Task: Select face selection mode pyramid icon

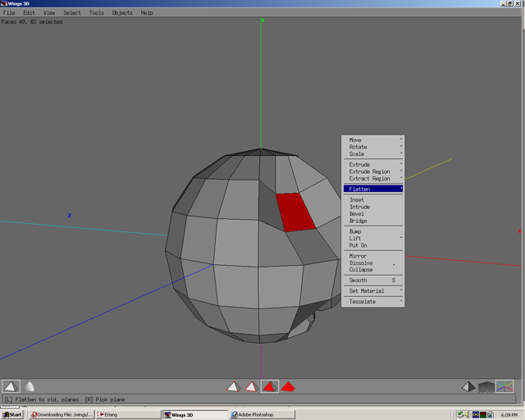Action: tap(270, 386)
